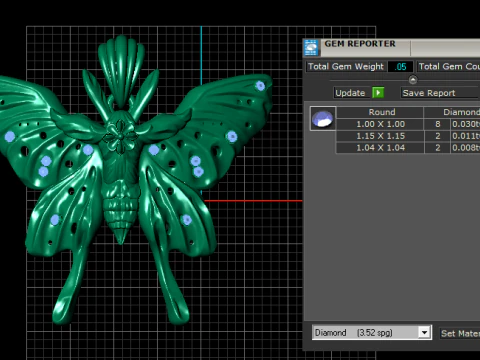
Task: Click the Round column header
Action: pos(380,112)
